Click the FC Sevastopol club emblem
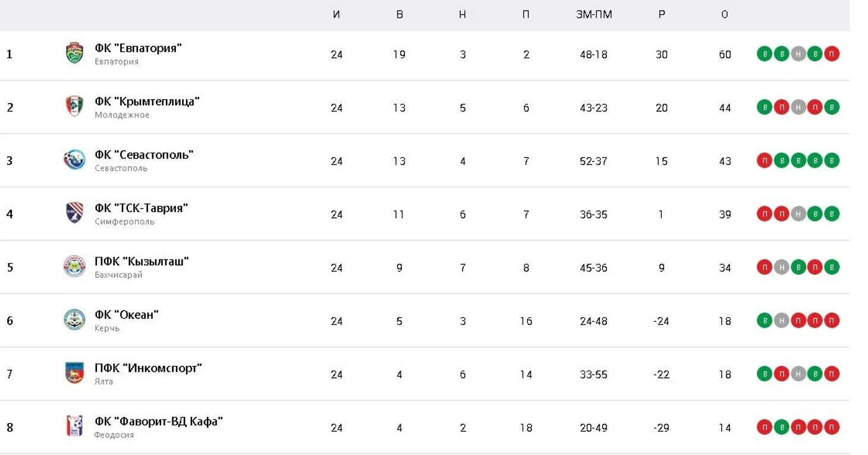The width and height of the screenshot is (868, 455). pyautogui.click(x=74, y=160)
